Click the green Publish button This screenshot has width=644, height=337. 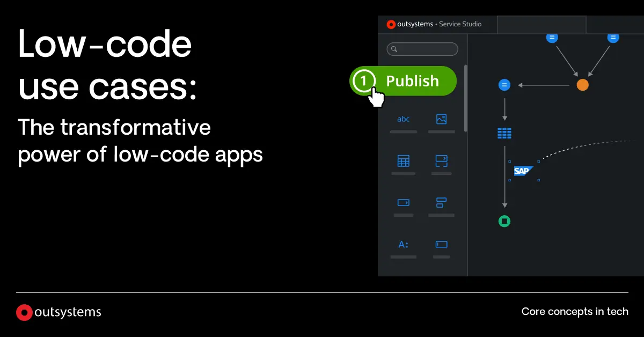click(411, 81)
